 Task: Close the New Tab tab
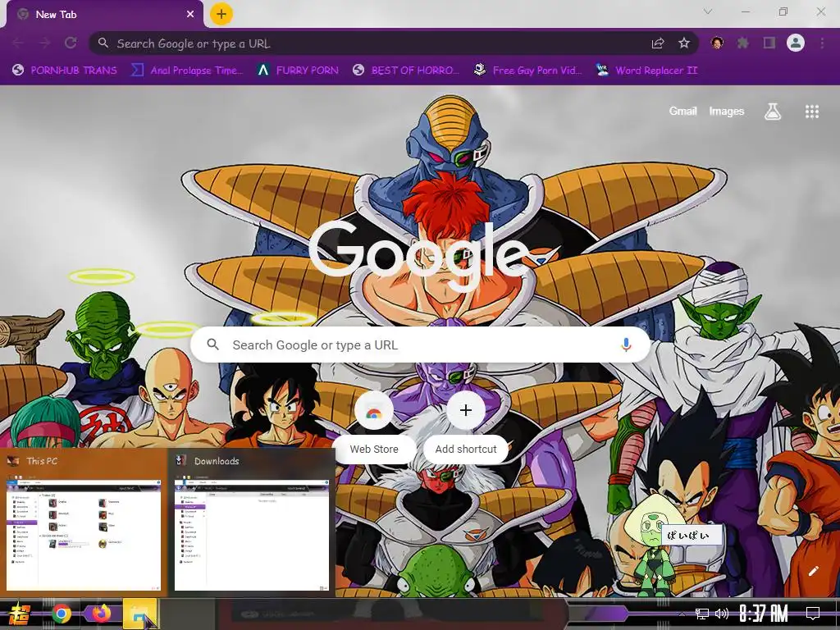click(x=190, y=14)
